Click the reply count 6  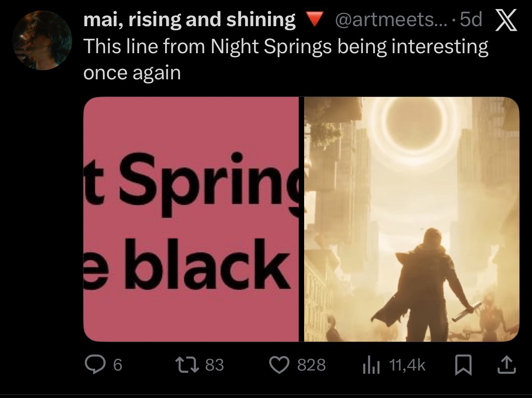(x=117, y=365)
